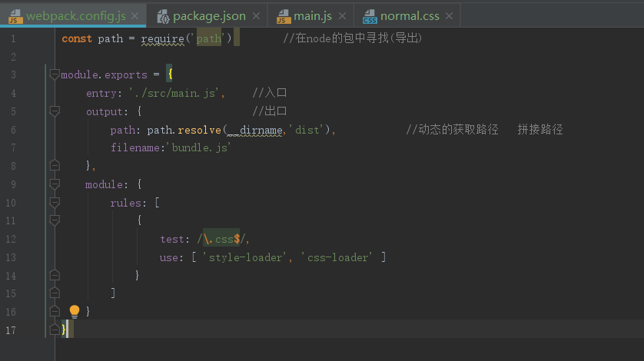Click the '__dirname' variable on line 6
644x361 pixels.
click(255, 130)
